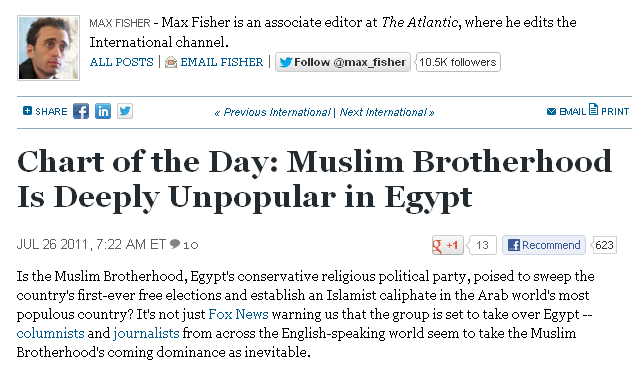Go to Next International article
This screenshot has width=641, height=371.
click(387, 112)
